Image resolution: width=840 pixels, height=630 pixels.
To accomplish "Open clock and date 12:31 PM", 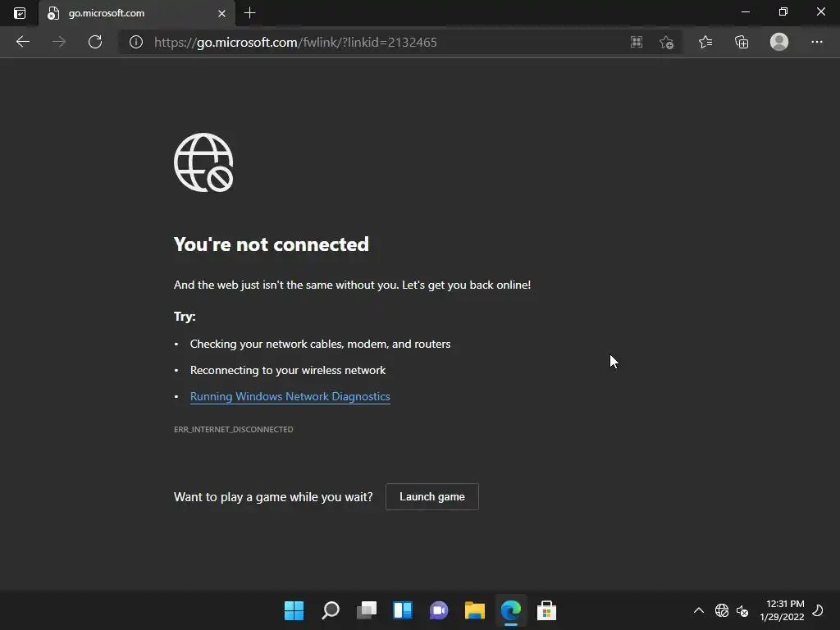I will 782,610.
